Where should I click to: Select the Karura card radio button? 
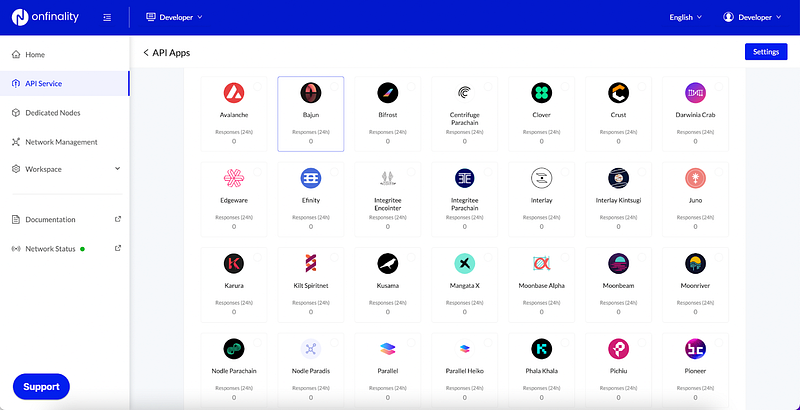click(x=257, y=258)
